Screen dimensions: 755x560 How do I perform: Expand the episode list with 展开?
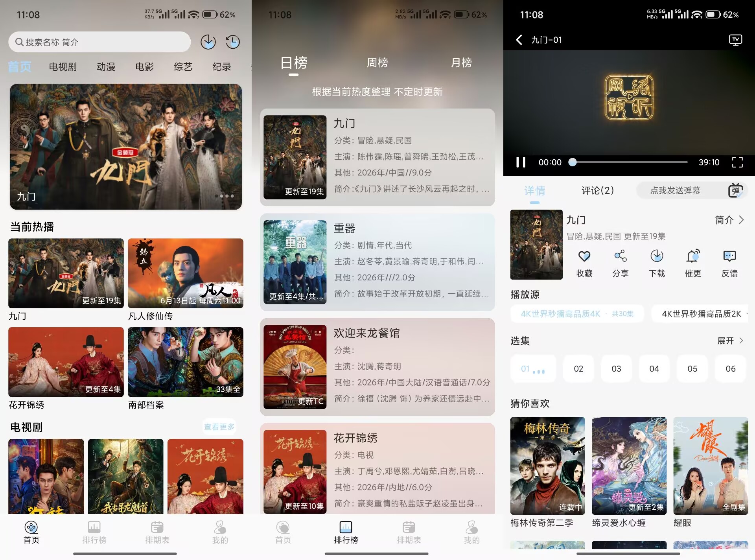pyautogui.click(x=730, y=341)
